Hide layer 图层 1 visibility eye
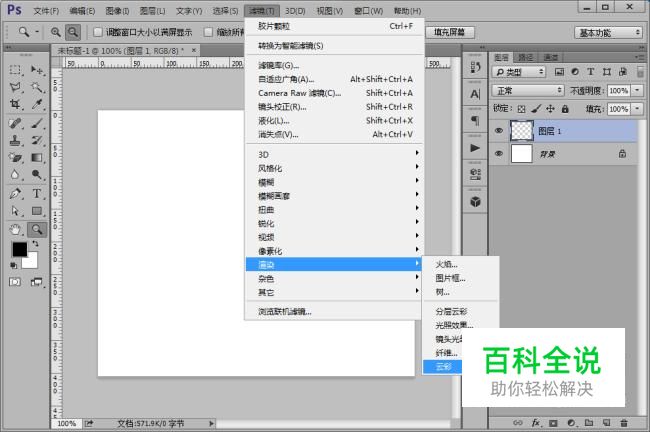This screenshot has width=650, height=432. (x=499, y=131)
